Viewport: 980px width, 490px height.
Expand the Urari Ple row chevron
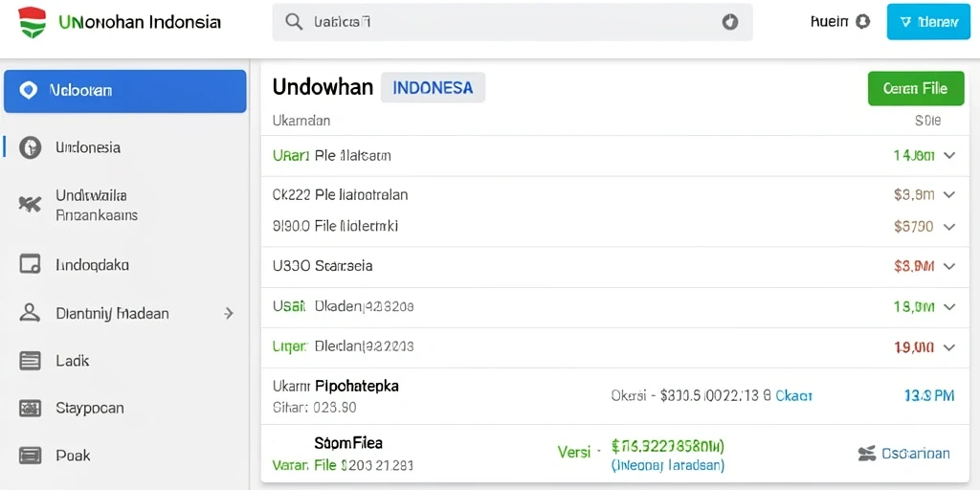coord(949,156)
